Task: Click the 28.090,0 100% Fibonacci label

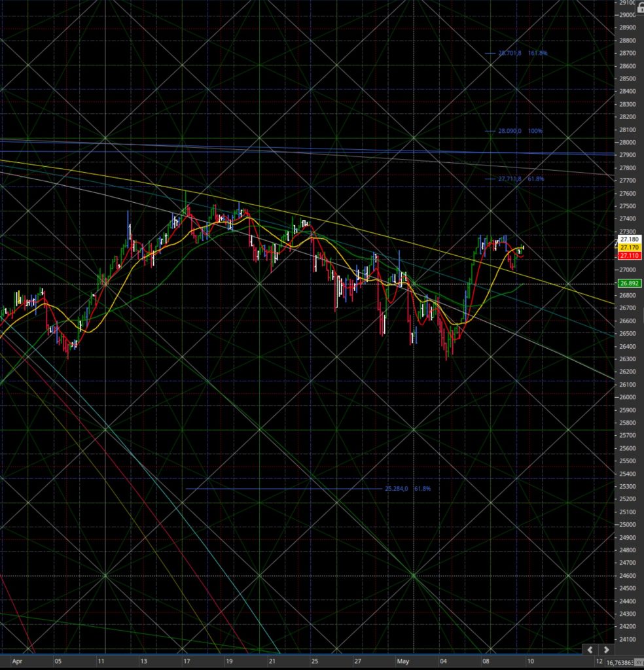Action: [520, 131]
